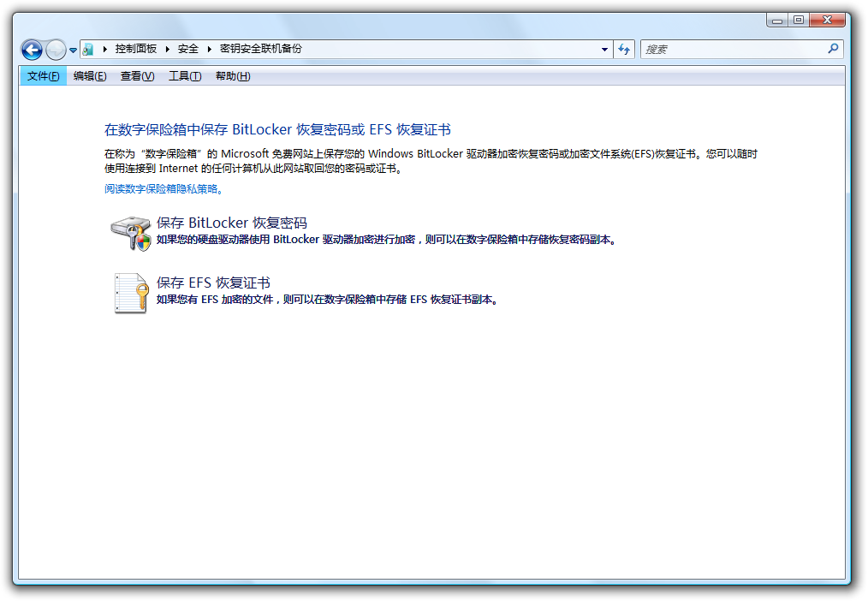The height and width of the screenshot is (601, 868).
Task: Select 密钥安全联机备份 breadcrumb
Action: [261, 49]
